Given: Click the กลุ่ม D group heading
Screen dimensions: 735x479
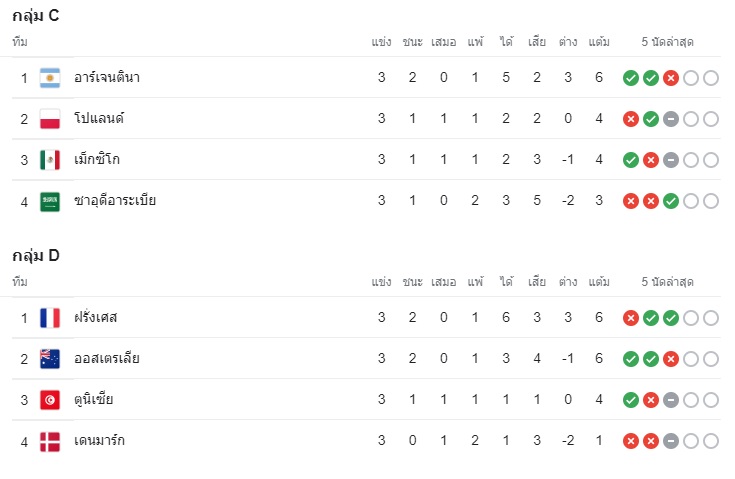Looking at the screenshot, I should pos(36,255).
